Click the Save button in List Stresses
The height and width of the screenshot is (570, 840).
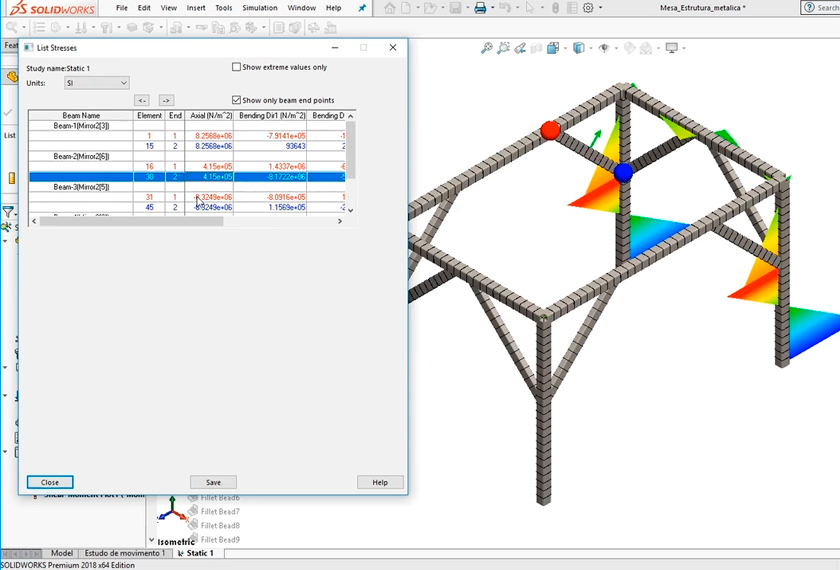pyautogui.click(x=213, y=482)
